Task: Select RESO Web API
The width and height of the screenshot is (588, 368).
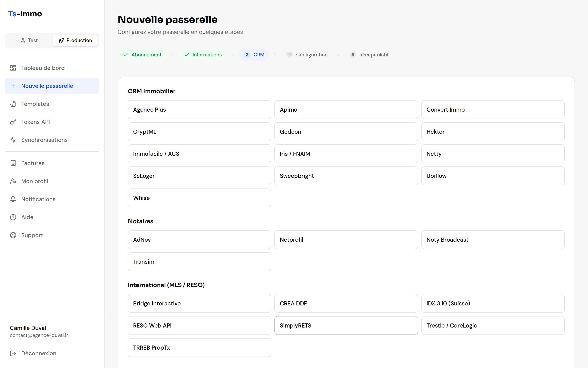Action: 199,325
